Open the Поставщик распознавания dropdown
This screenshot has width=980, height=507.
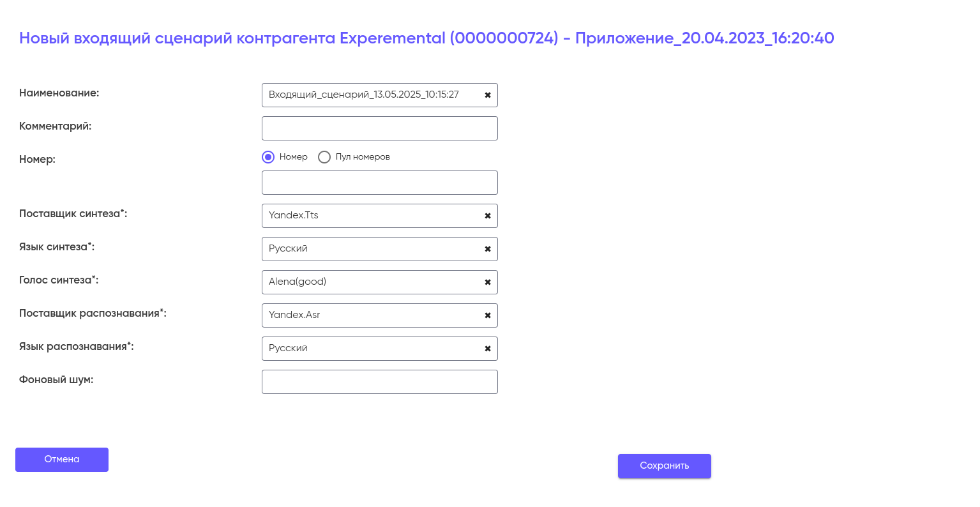pos(370,315)
